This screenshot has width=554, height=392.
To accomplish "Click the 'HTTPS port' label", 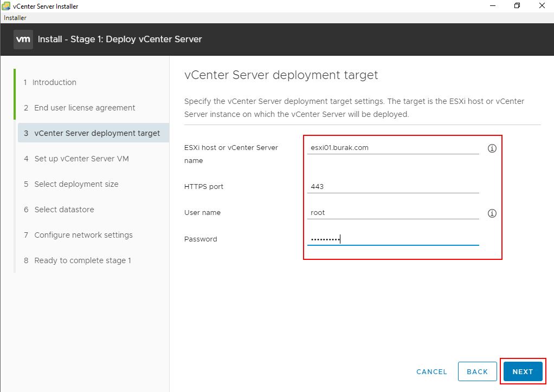I will pos(203,187).
